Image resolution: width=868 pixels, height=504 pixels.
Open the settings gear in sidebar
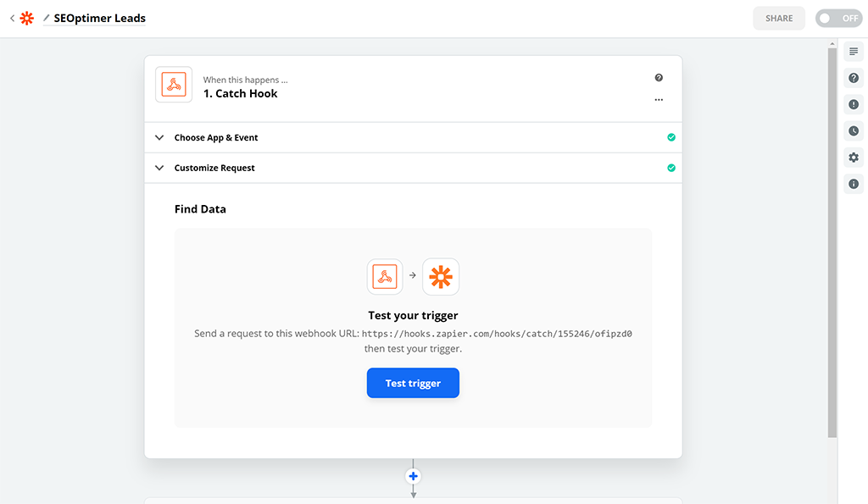(x=854, y=158)
